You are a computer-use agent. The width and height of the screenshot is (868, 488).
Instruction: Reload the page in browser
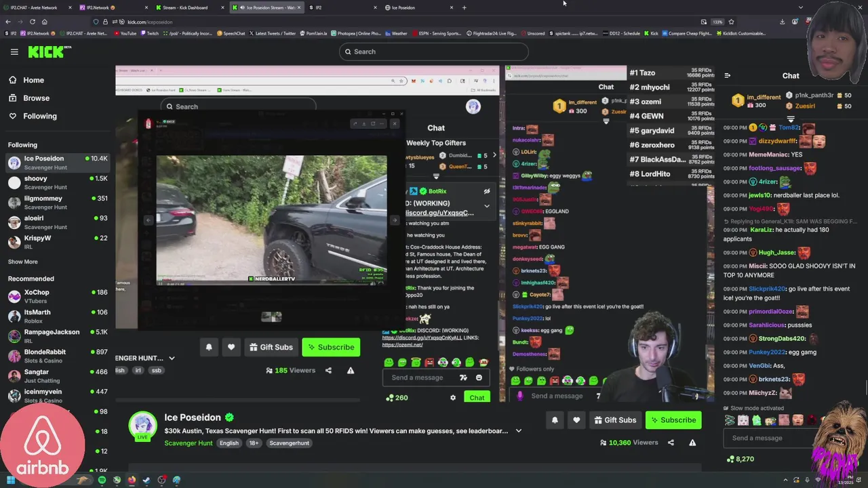tap(32, 22)
